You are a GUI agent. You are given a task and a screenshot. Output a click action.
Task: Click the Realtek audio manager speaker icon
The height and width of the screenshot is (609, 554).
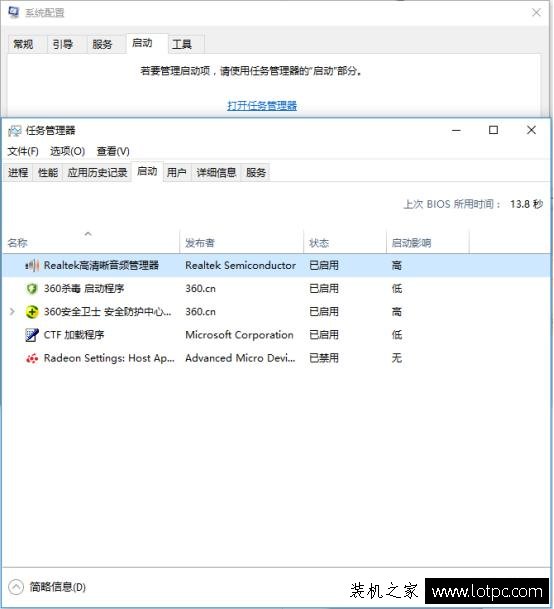(32, 266)
